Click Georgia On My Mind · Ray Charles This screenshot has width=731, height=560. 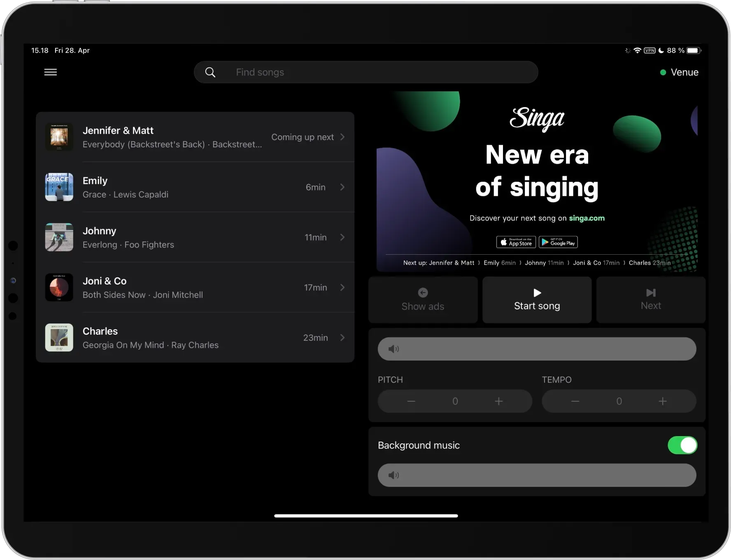click(151, 345)
